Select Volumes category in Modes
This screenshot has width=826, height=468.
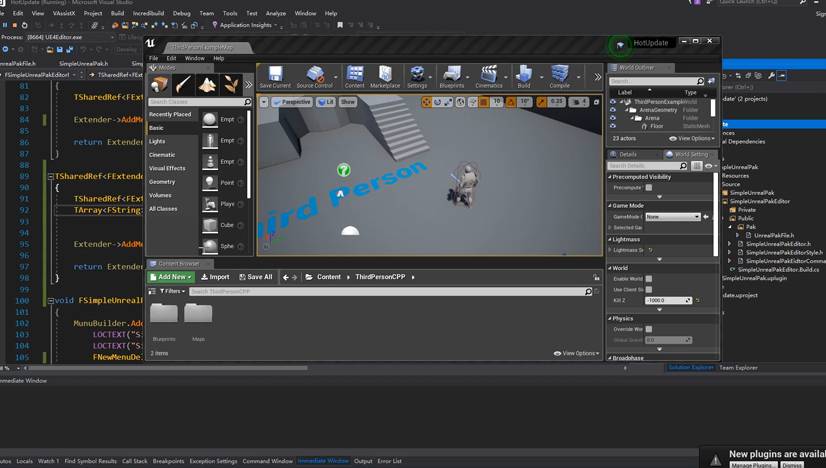click(x=160, y=196)
